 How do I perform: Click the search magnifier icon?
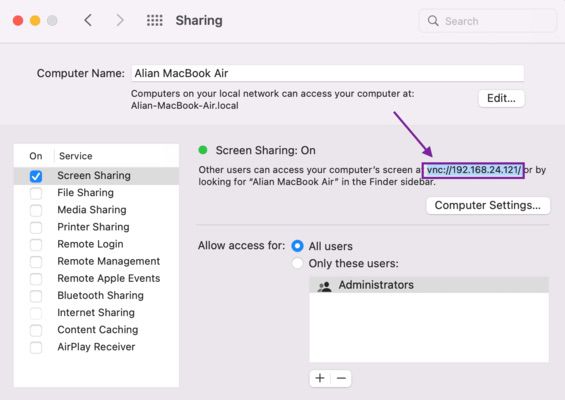coord(433,21)
